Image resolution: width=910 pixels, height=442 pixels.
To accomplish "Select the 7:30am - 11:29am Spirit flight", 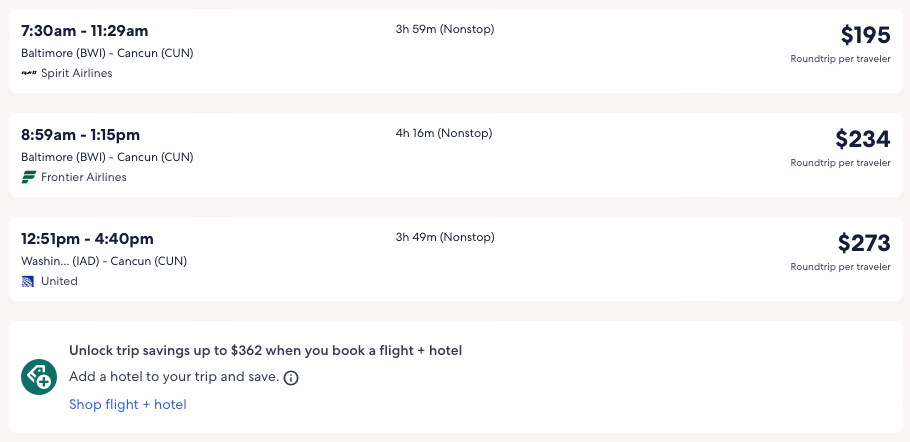I will coord(85,30).
